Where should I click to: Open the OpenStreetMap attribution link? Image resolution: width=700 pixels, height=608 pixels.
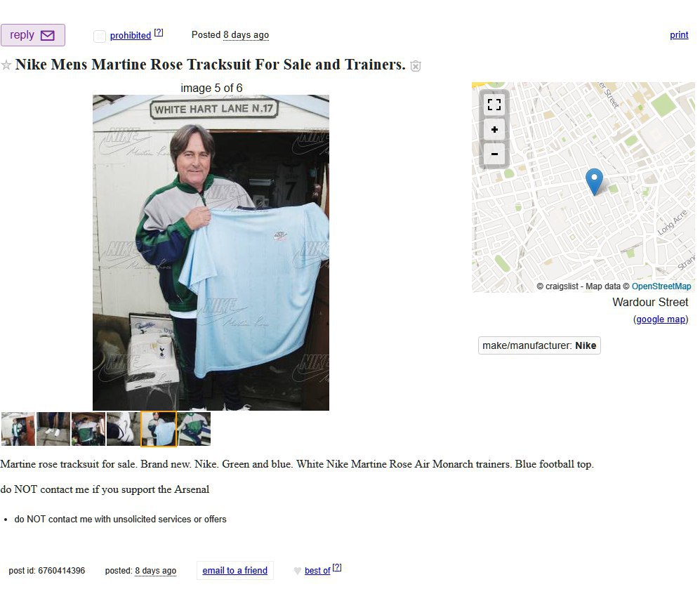pos(661,286)
